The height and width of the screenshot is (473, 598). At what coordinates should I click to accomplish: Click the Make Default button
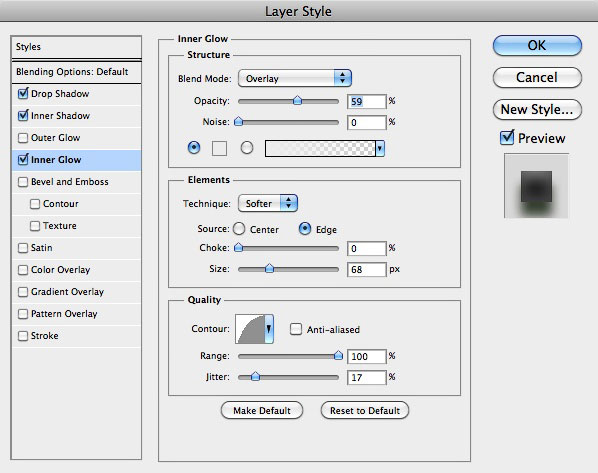click(262, 410)
